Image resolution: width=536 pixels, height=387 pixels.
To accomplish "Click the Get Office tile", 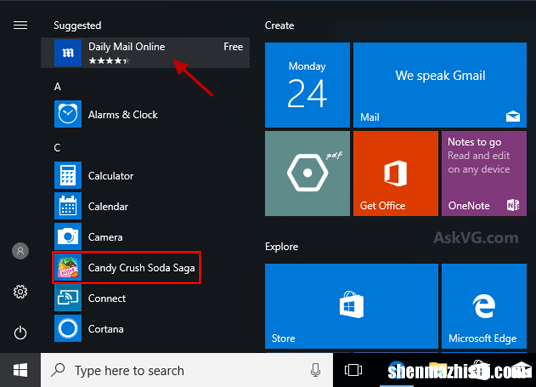I will coord(396,173).
